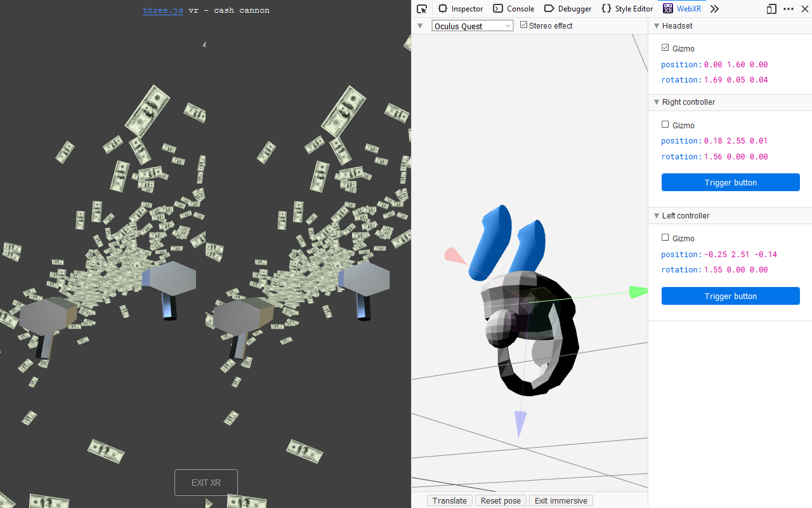This screenshot has height=508, width=812.
Task: Open the Oculus Quest device dropdown
Action: pyautogui.click(x=472, y=26)
